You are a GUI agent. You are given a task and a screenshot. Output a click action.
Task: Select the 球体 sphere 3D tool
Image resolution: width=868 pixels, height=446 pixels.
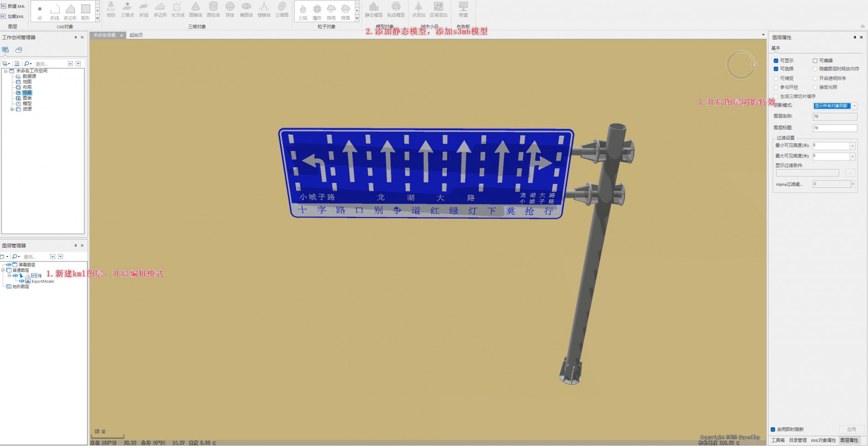(230, 10)
